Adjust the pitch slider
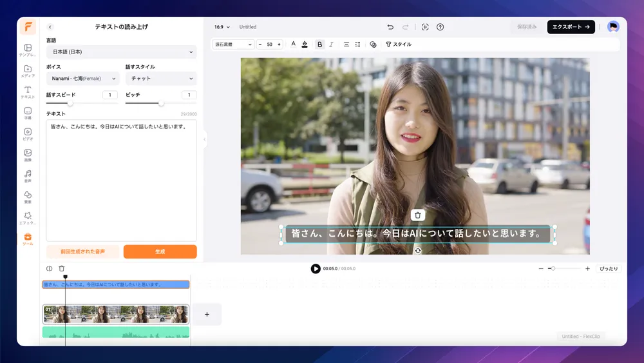 point(161,103)
